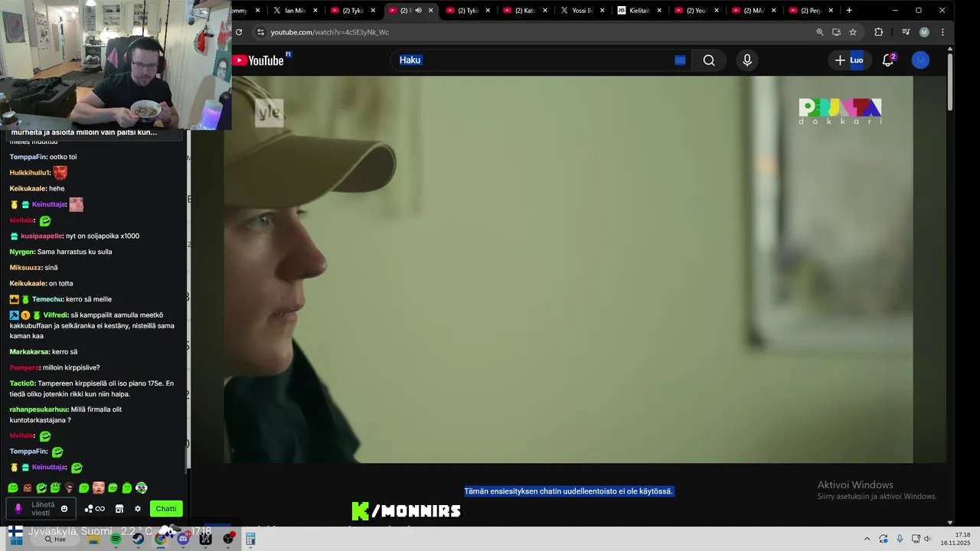Open Chrome three-dot menu
Image resolution: width=980 pixels, height=551 pixels.
pyautogui.click(x=942, y=32)
